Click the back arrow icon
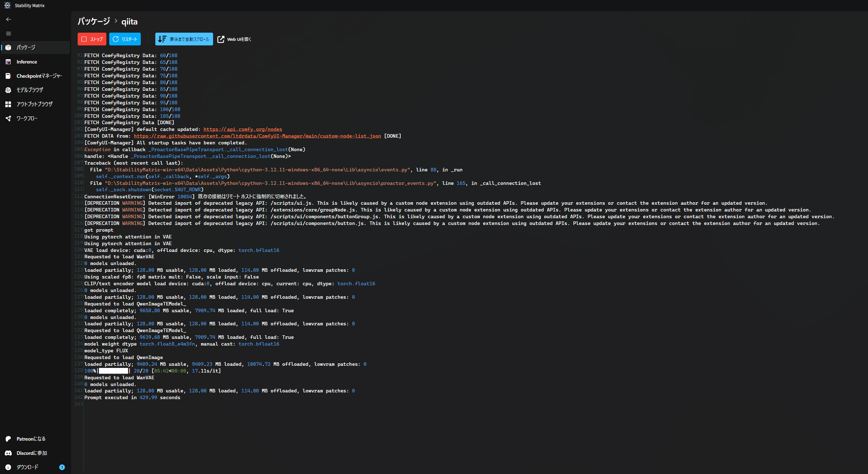868x474 pixels. 9,20
